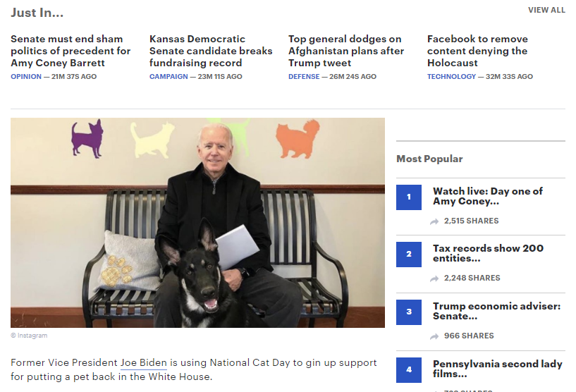Open Watch live: Day one of Amy Coney

(487, 196)
